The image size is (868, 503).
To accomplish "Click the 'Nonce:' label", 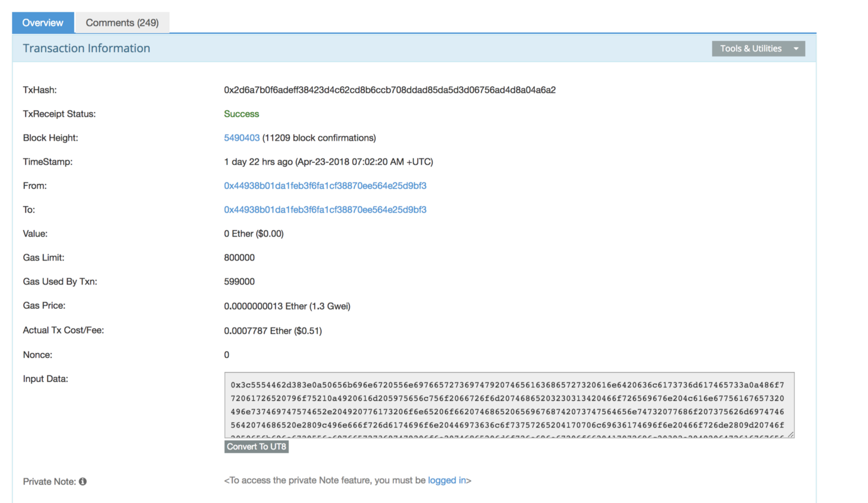I will coord(37,355).
